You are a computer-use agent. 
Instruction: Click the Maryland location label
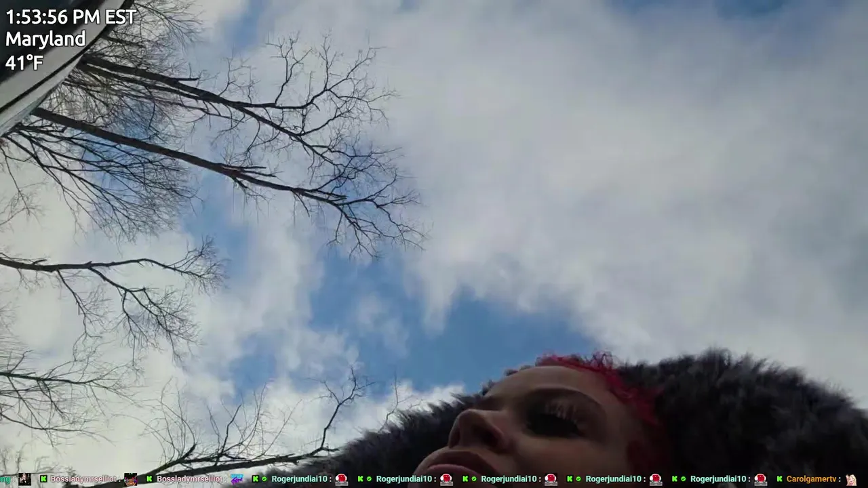tap(45, 39)
